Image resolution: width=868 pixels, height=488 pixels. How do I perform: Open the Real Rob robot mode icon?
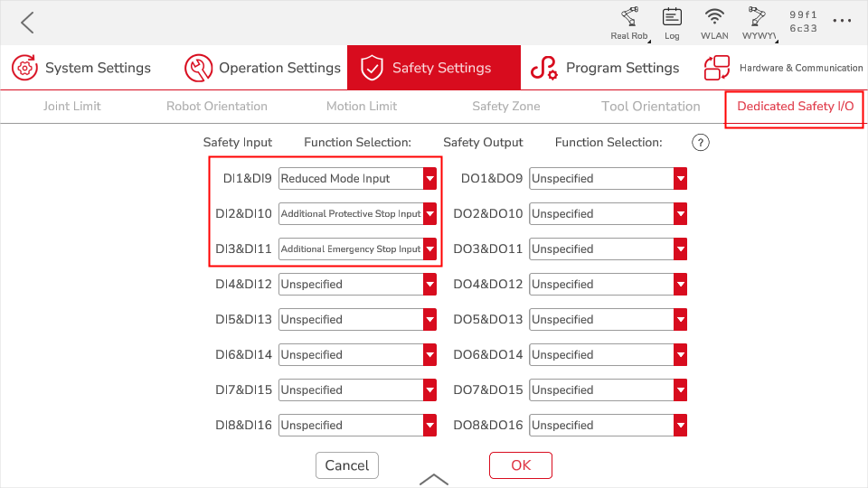click(x=629, y=17)
